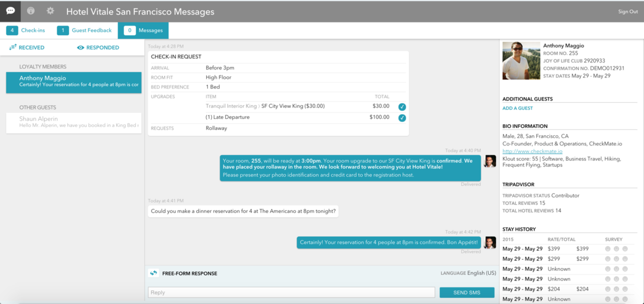
Task: Click first survey smiley in $399 row
Action: point(608,249)
